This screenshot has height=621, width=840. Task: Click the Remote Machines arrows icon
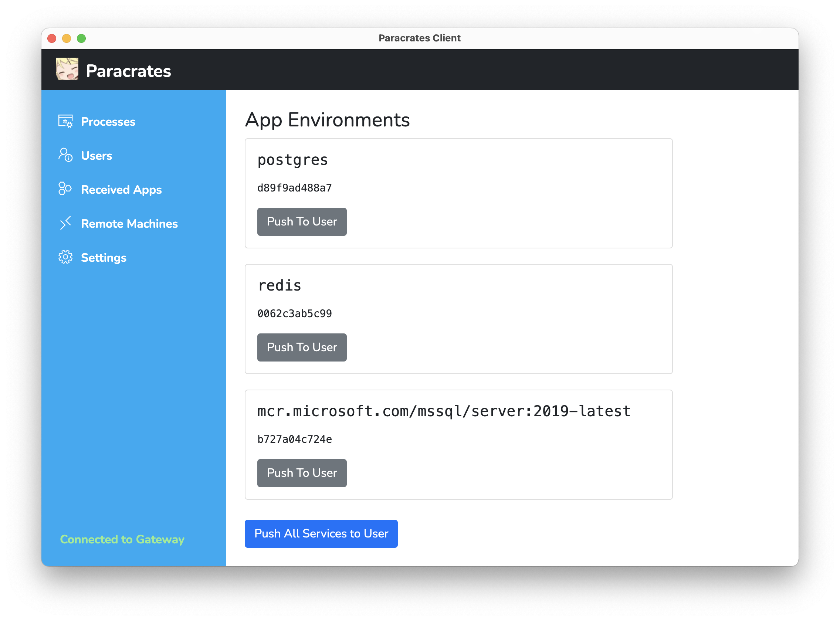[x=65, y=223]
